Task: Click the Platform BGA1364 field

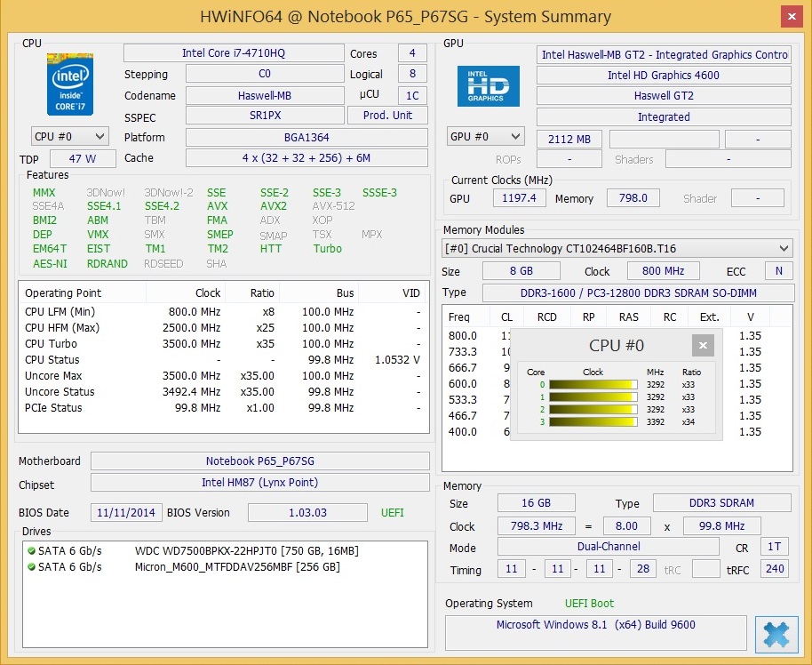Action: click(306, 137)
